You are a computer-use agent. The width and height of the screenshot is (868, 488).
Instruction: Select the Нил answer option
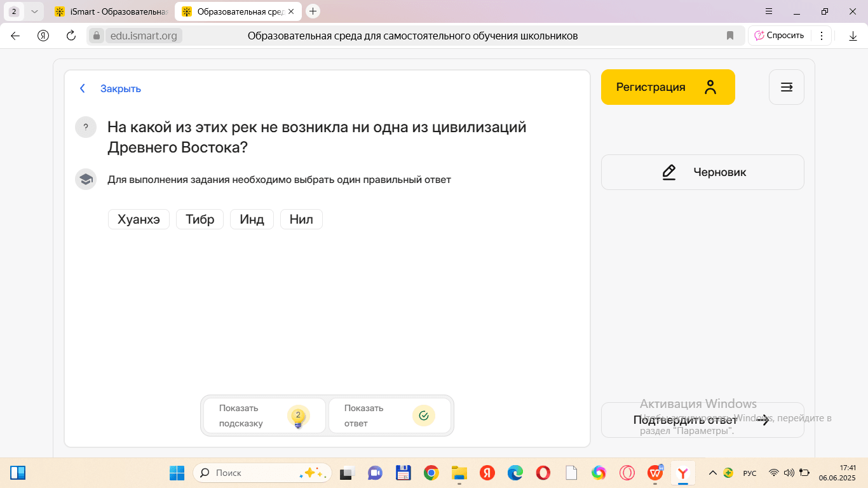click(x=301, y=220)
